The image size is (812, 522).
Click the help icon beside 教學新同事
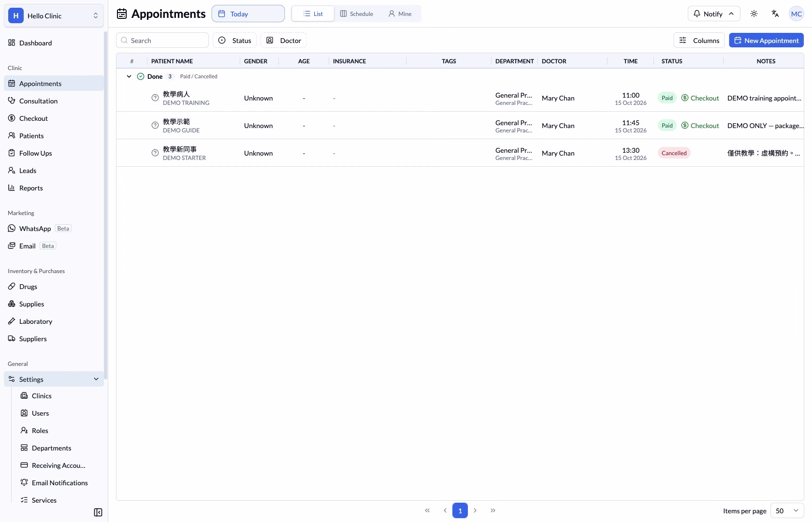point(155,153)
